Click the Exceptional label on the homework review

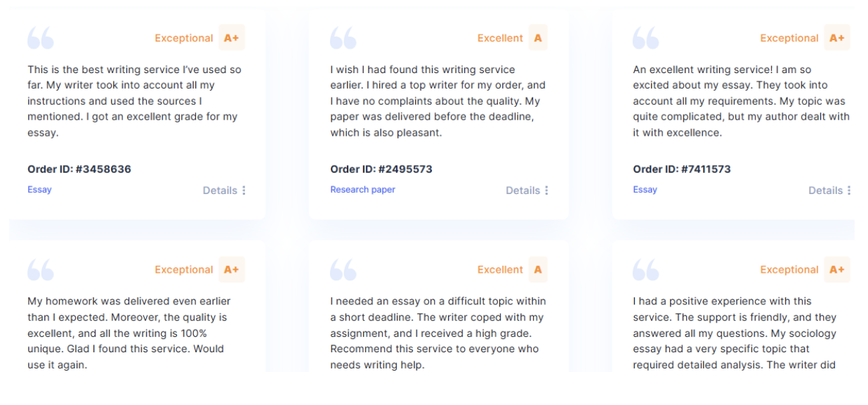pos(184,269)
